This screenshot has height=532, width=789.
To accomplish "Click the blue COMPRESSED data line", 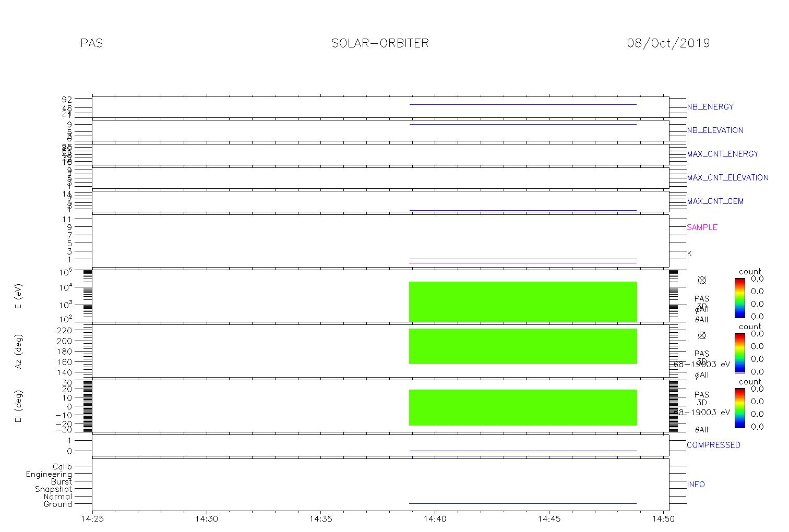I will coord(523,451).
